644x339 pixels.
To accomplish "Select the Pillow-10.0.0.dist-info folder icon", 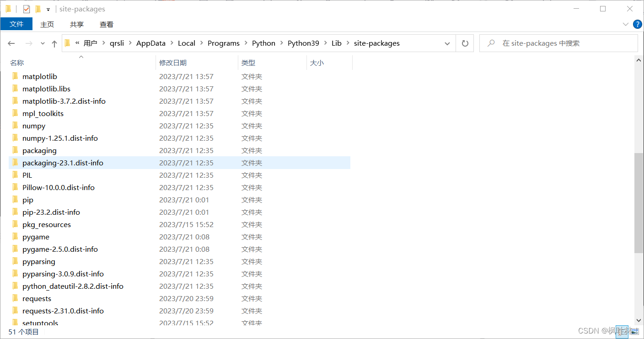I will 15,187.
